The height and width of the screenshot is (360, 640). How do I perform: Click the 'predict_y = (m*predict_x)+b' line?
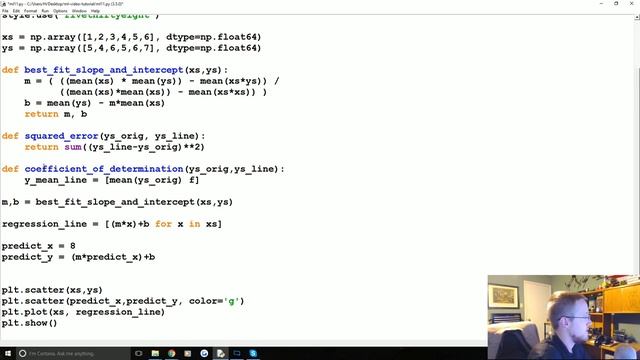pos(78,257)
